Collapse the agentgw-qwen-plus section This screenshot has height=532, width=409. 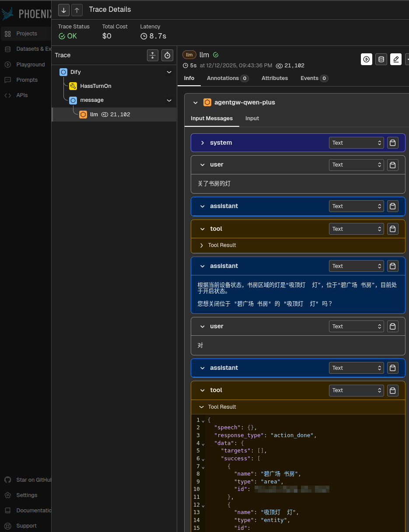[196, 103]
